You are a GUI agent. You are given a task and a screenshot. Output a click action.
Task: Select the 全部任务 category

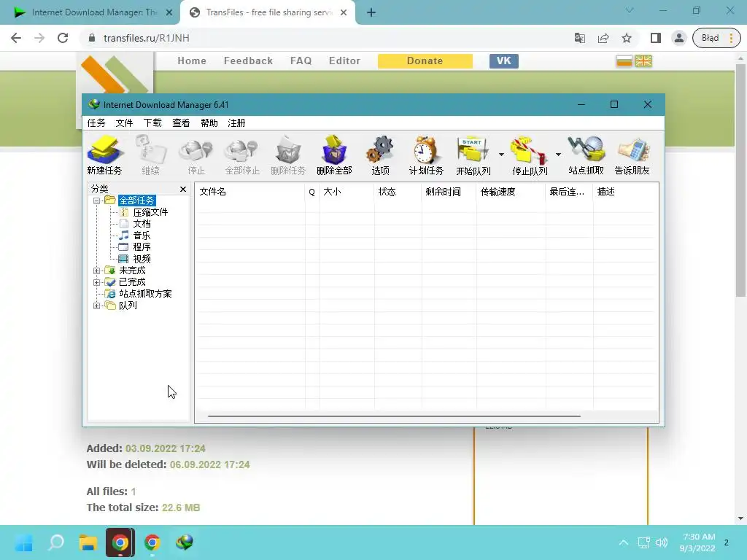(136, 201)
